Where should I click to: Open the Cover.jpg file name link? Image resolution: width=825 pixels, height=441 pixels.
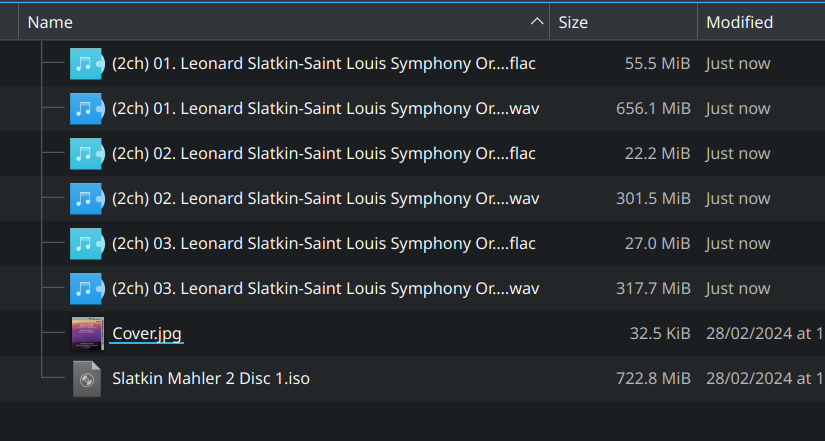147,333
